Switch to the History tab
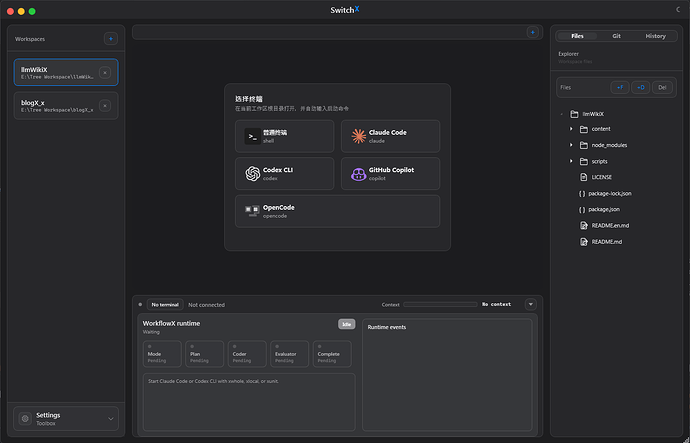This screenshot has height=443, width=690. coord(655,36)
